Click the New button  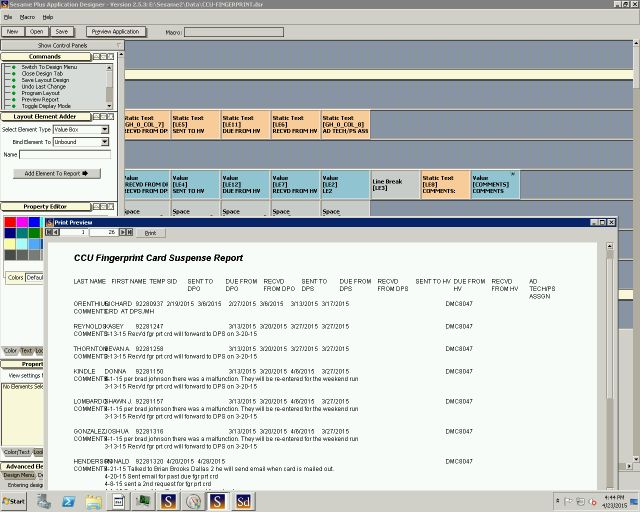point(13,31)
